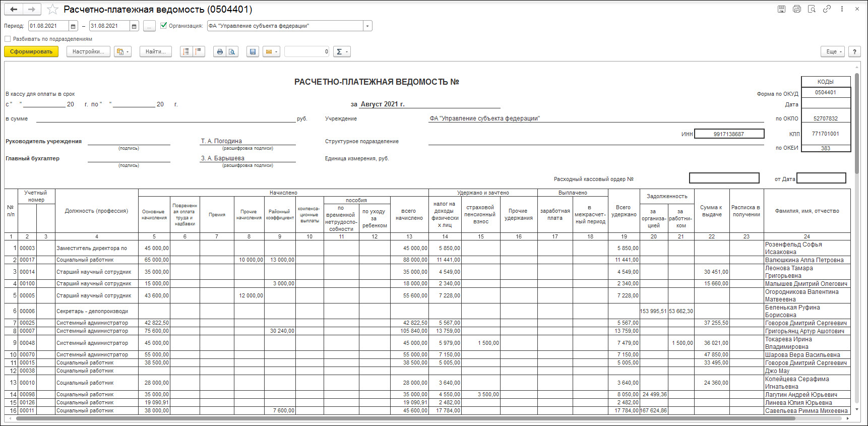Image resolution: width=868 pixels, height=426 pixels.
Task: Click the sum value field showing 0
Action: coord(307,51)
